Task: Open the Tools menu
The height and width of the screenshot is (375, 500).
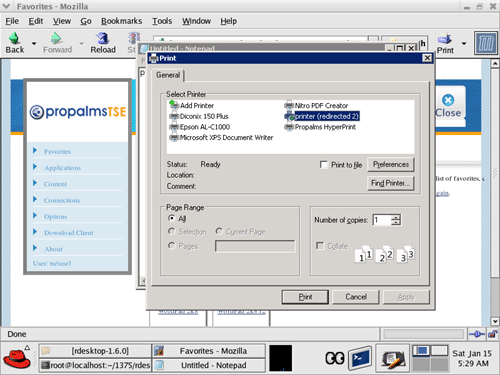Action: 162,21
